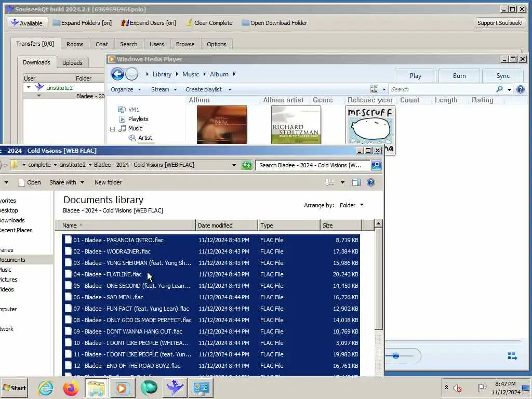Collapse the Bladee folder row in Soulseek downloads
Viewport: 532px width, 399px height.
(x=39, y=96)
